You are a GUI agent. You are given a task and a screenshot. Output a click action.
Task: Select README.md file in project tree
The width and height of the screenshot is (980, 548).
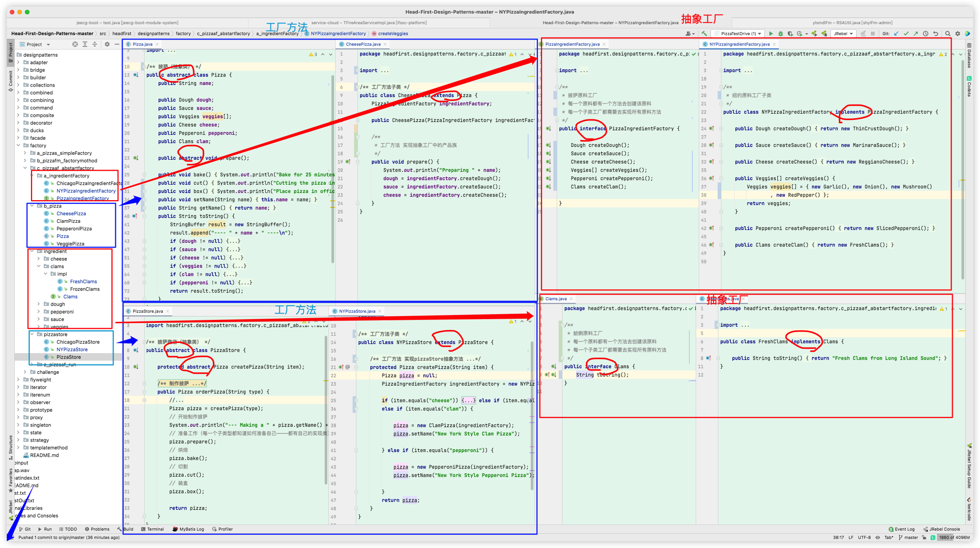pyautogui.click(x=41, y=455)
